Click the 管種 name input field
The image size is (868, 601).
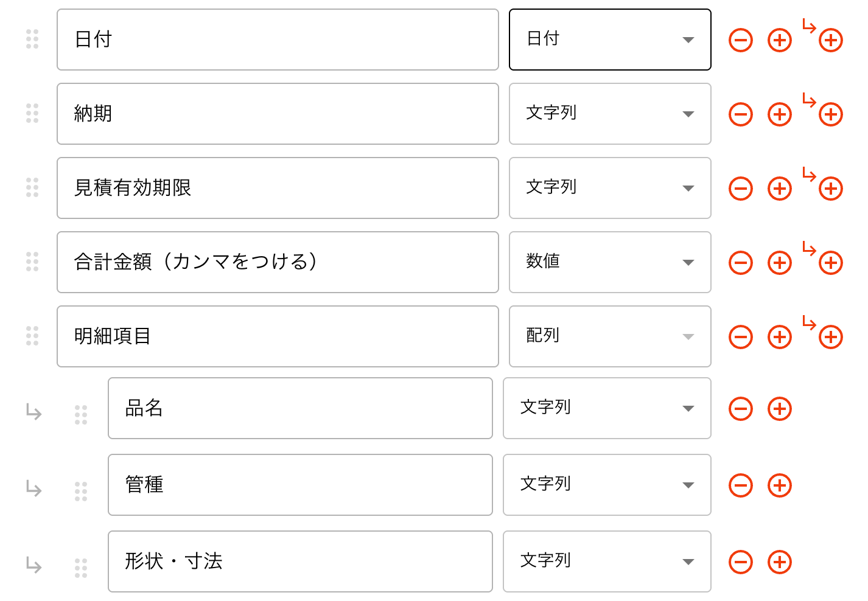pyautogui.click(x=300, y=485)
